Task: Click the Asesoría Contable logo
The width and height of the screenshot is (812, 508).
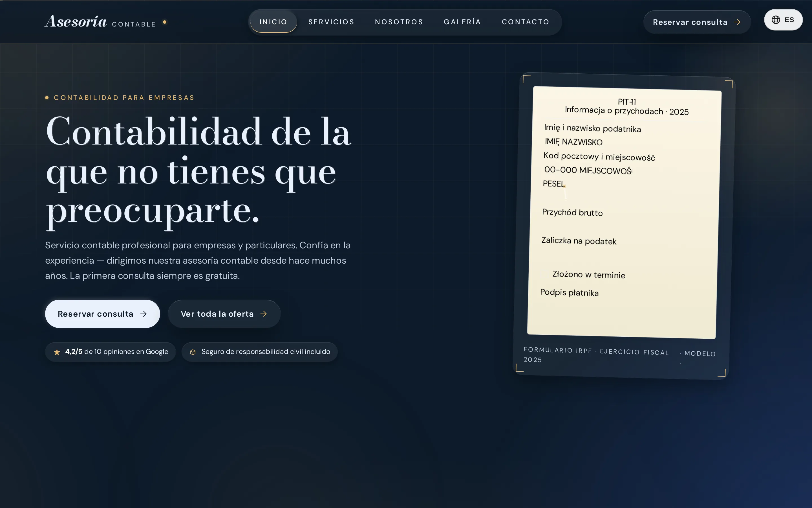Action: point(106,22)
